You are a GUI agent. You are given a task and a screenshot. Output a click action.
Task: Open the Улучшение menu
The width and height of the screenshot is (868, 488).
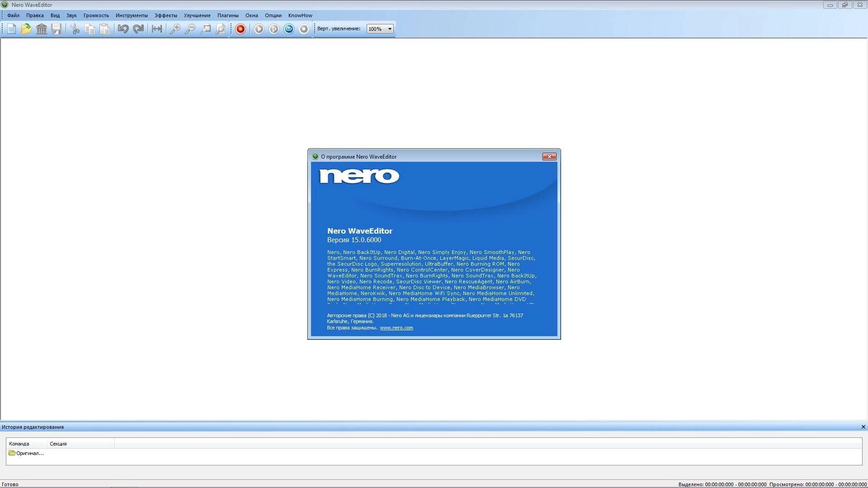(197, 15)
